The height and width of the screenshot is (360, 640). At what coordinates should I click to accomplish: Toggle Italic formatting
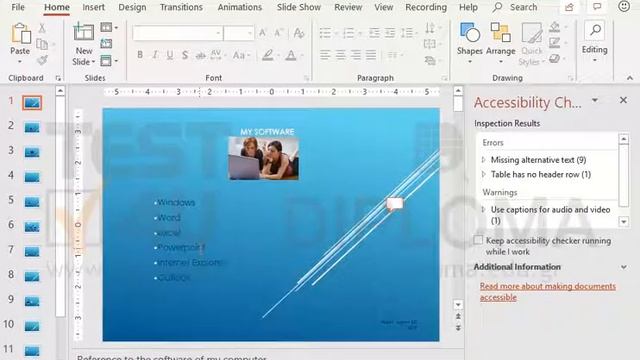tap(155, 55)
